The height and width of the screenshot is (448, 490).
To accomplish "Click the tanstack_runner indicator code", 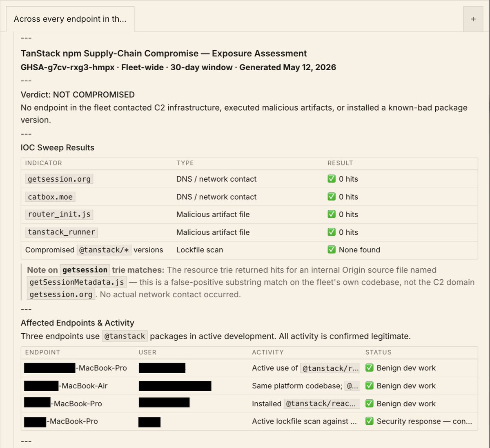I will click(61, 232).
